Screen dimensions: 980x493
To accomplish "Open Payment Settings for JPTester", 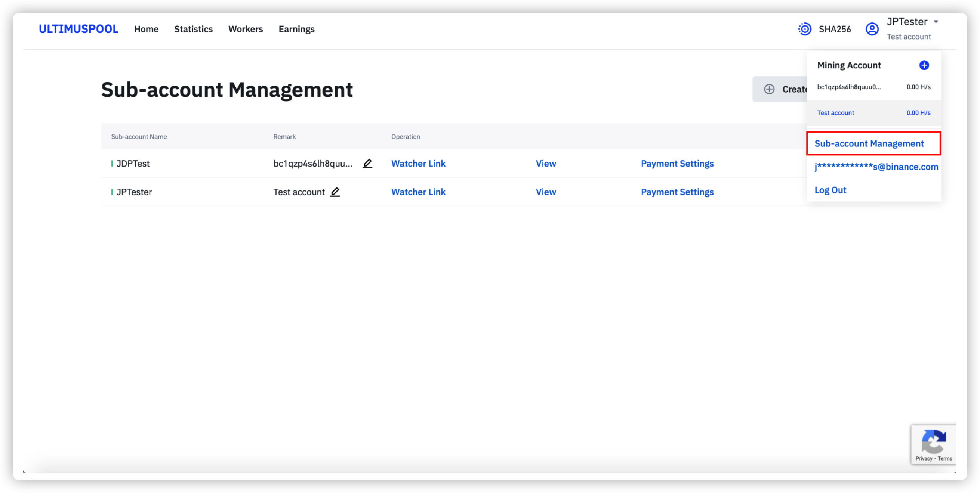I will (x=677, y=192).
